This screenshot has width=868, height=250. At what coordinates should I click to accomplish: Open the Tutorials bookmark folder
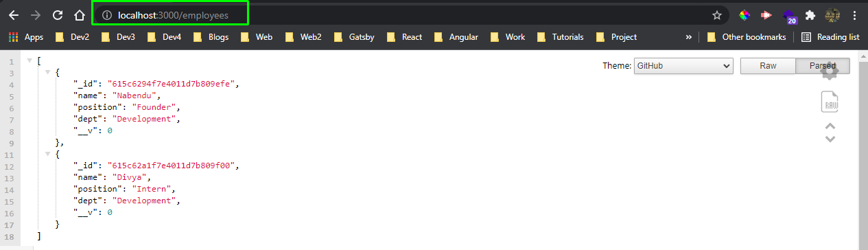click(560, 37)
